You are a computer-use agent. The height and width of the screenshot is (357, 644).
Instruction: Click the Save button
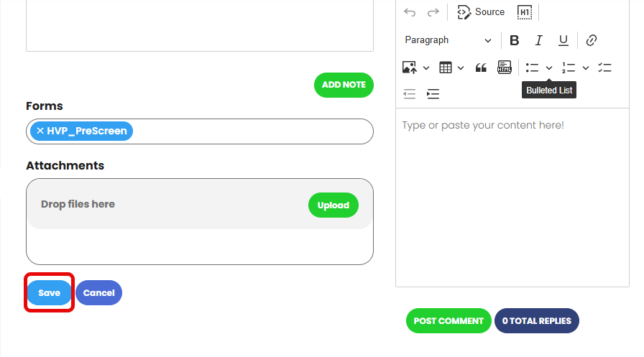(50, 292)
